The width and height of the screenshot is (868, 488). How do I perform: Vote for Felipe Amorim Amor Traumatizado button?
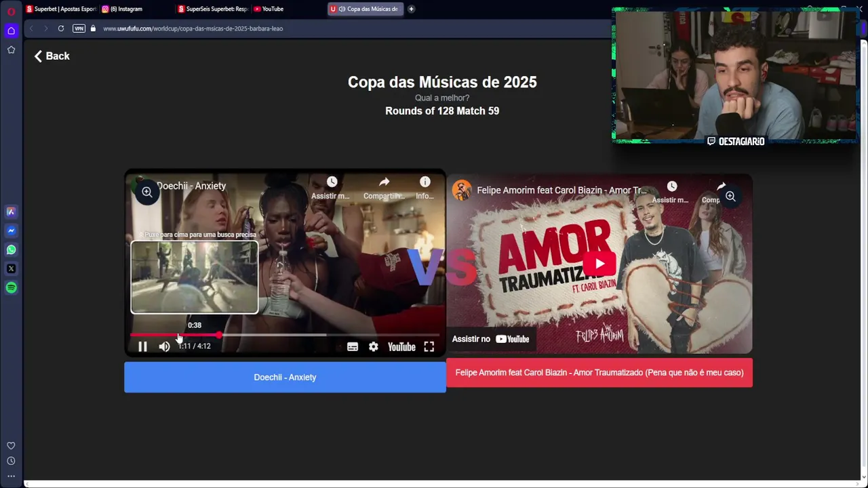599,373
